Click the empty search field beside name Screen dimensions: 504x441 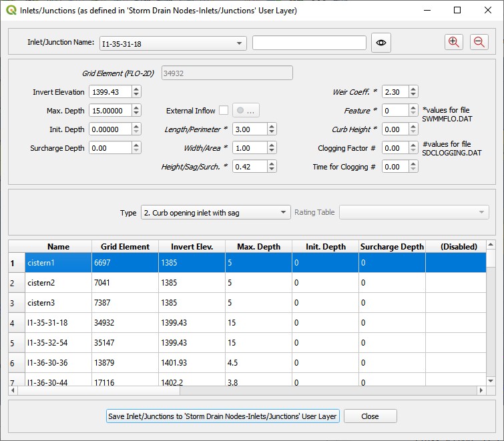tap(309, 43)
